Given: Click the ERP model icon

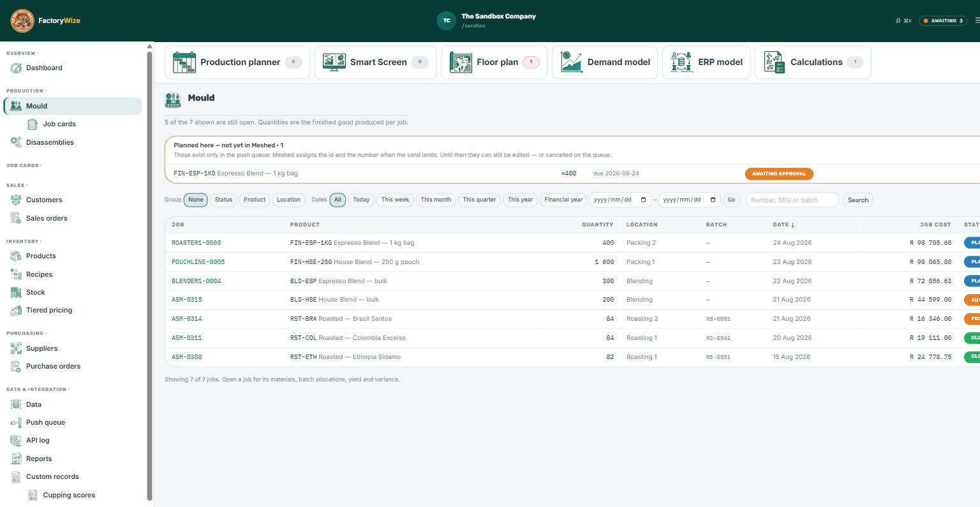Looking at the screenshot, I should coord(682,62).
